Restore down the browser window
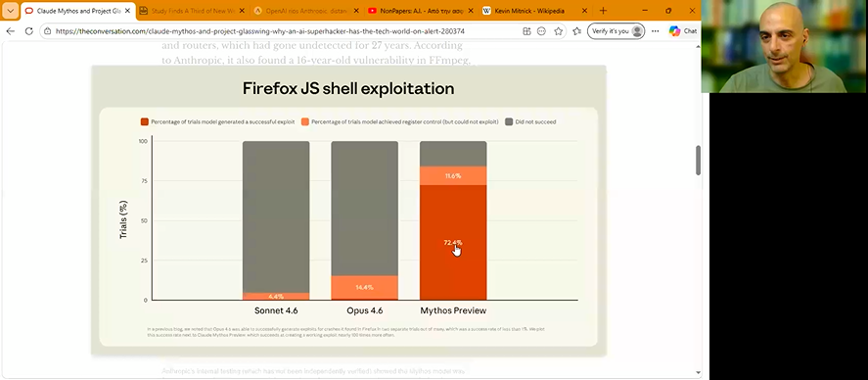Viewport: 868px width, 380px height. coord(668,11)
